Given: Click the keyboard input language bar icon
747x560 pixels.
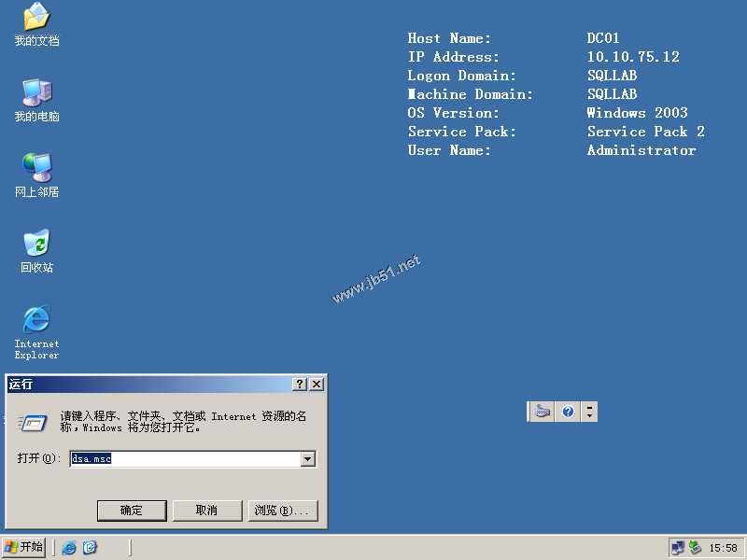Looking at the screenshot, I should tap(543, 412).
